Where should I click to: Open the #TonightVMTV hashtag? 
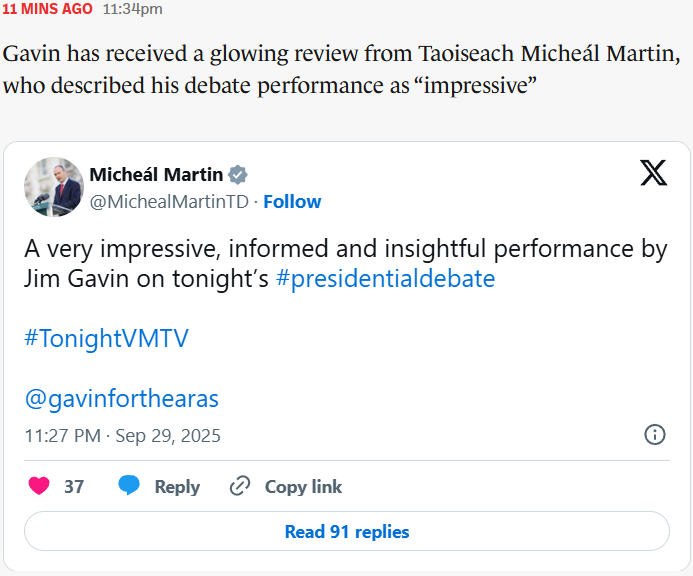106,339
